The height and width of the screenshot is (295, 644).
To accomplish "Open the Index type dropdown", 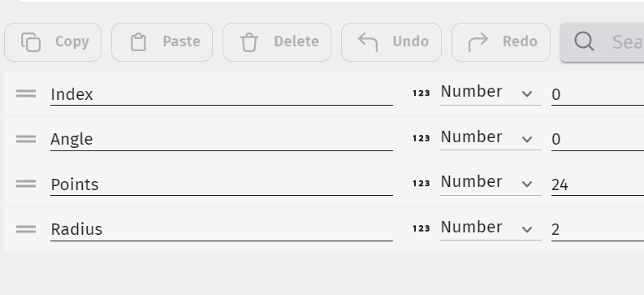I will [491, 93].
